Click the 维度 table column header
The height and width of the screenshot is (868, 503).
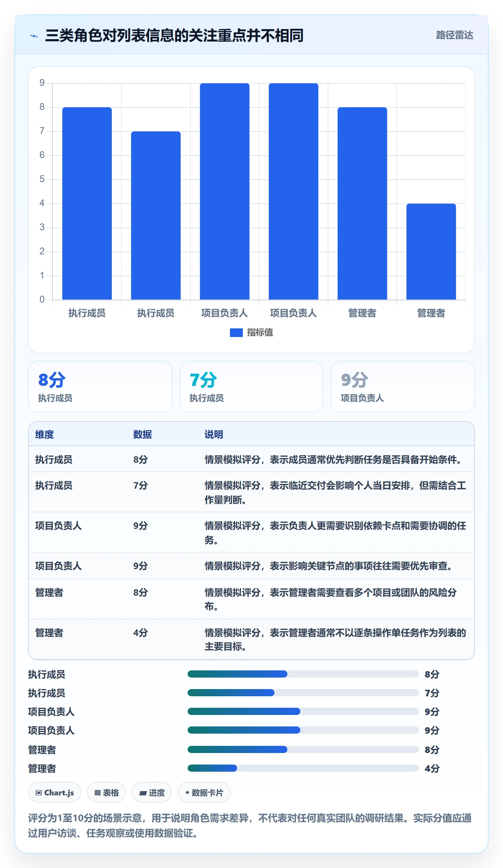click(45, 434)
